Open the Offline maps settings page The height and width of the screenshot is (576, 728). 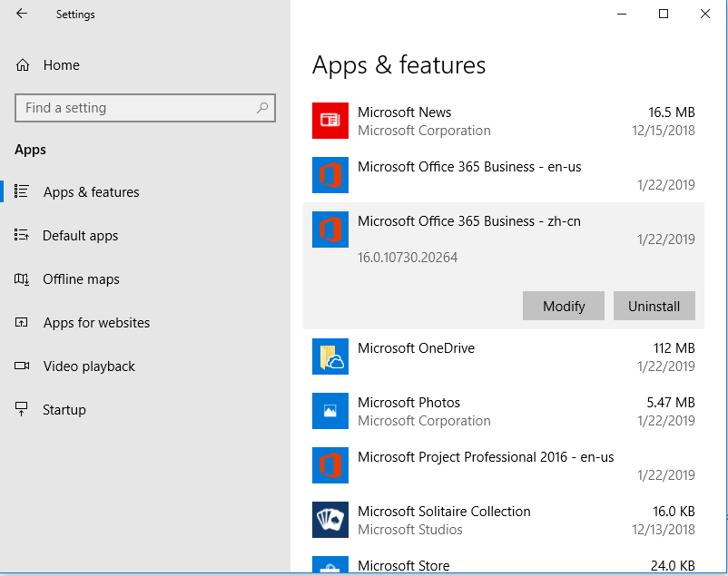tap(81, 279)
